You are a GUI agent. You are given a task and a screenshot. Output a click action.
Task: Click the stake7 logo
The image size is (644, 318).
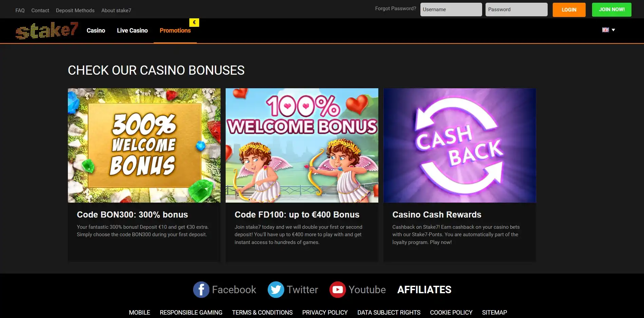click(x=47, y=30)
